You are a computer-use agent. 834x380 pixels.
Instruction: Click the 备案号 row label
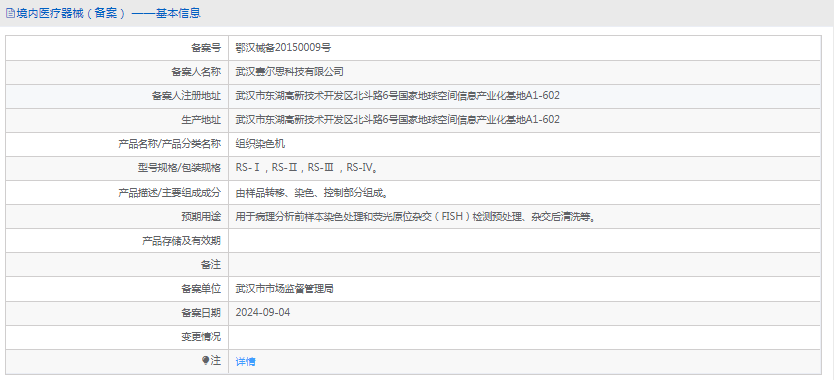pyautogui.click(x=206, y=48)
